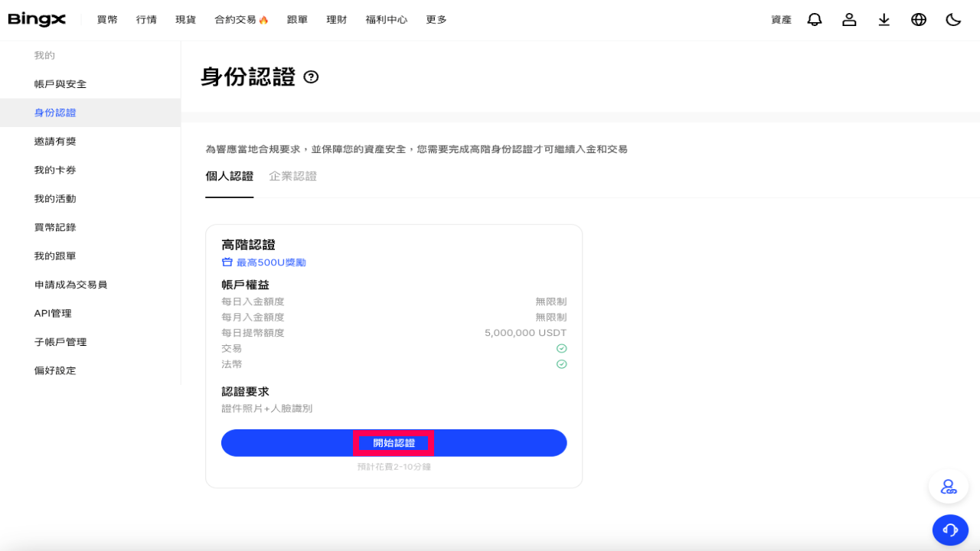Open the help question mark beside 身份認證
This screenshot has height=551, width=980.
pos(310,77)
